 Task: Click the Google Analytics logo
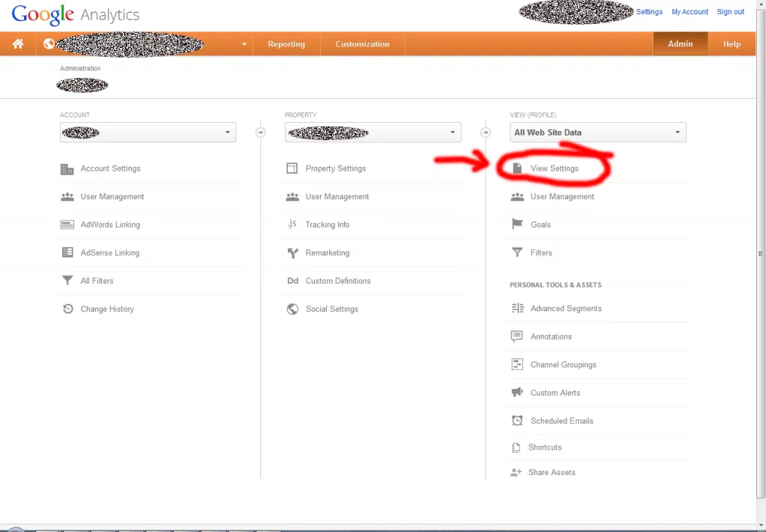click(76, 15)
